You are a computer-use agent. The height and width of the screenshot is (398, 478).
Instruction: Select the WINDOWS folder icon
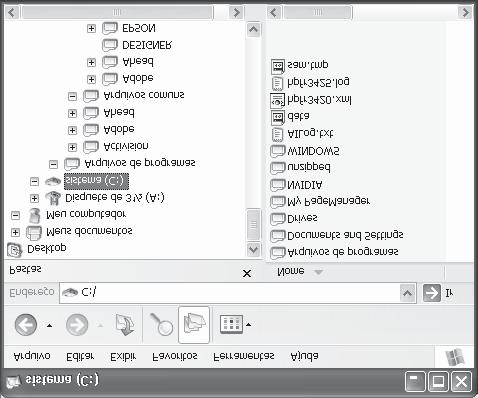point(278,151)
